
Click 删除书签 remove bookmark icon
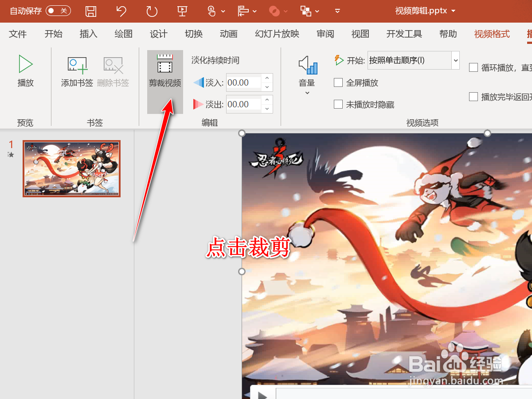[x=113, y=71]
